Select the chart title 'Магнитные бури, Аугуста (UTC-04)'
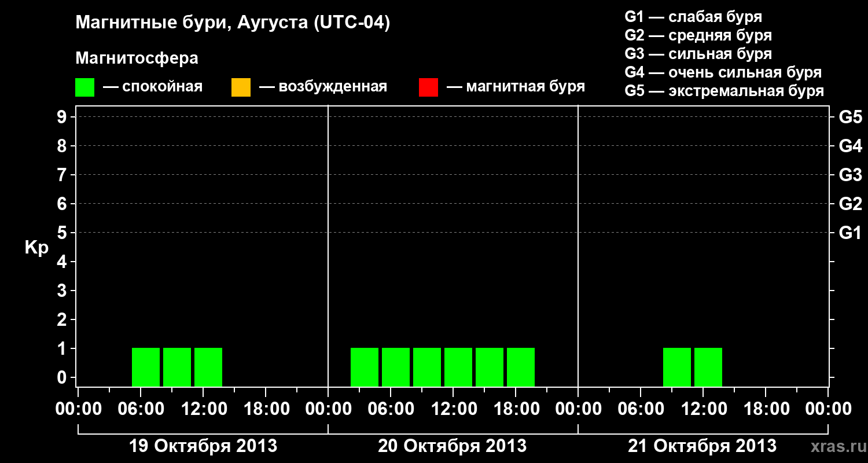868x463 pixels. coord(233,23)
